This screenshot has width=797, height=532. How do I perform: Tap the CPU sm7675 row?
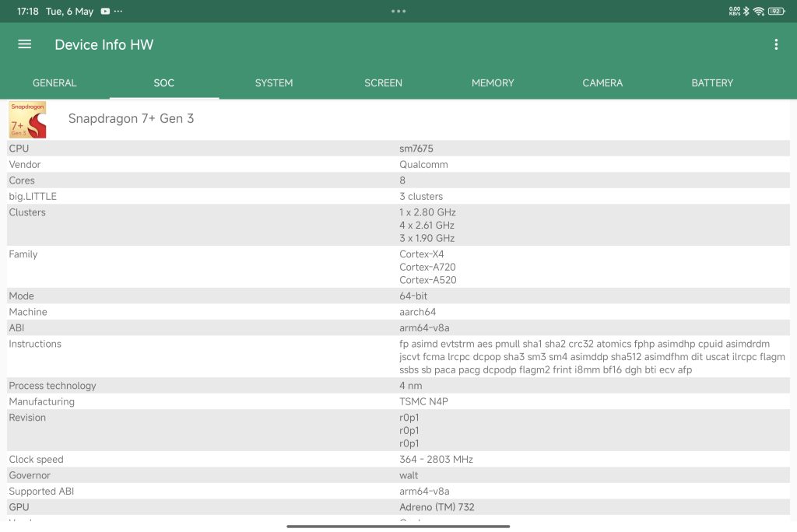coord(398,149)
